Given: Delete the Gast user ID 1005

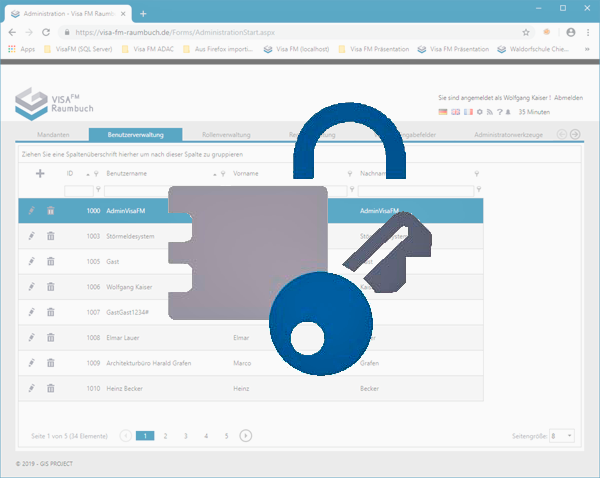Looking at the screenshot, I should tap(51, 261).
